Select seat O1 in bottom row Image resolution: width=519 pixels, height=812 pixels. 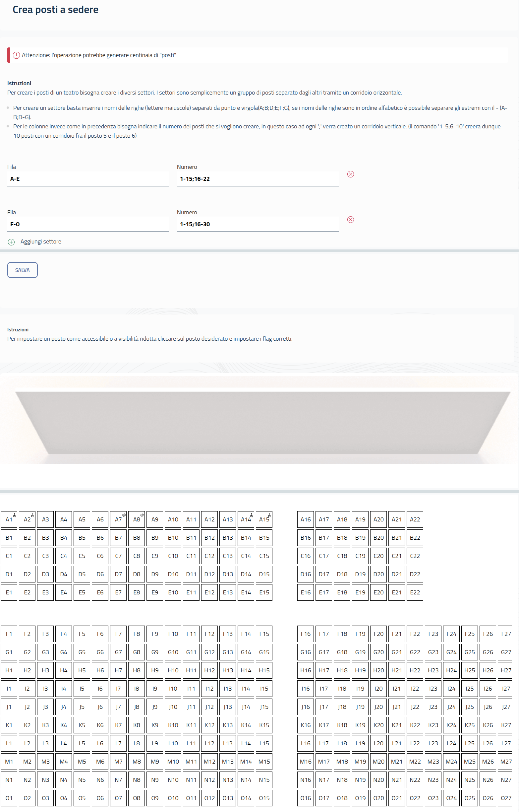click(9, 798)
